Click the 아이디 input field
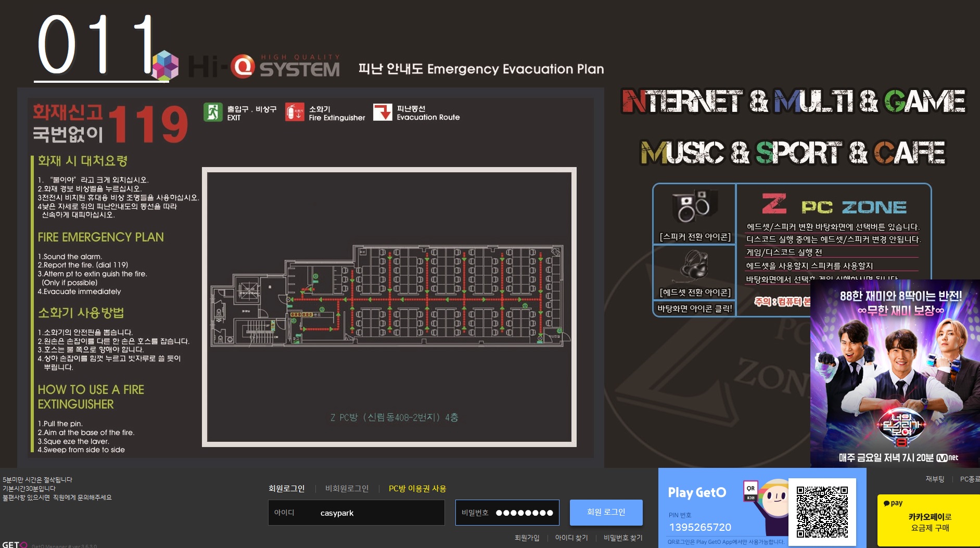Screen dimensions: 980x548 (356, 513)
